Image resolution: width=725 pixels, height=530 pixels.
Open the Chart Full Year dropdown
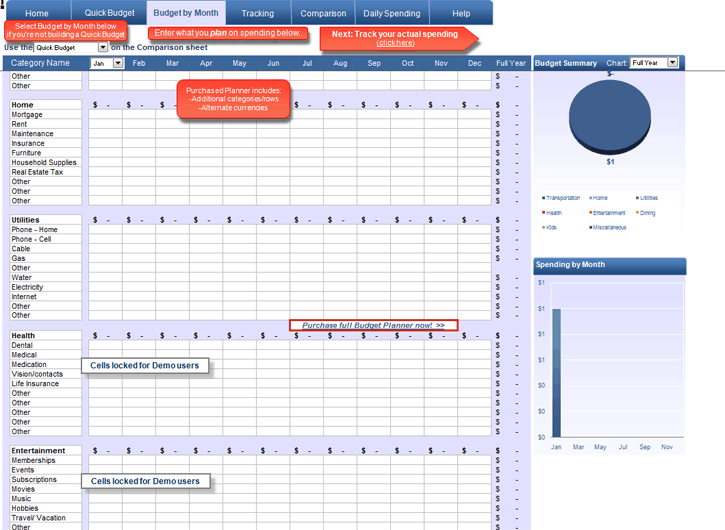tap(673, 62)
